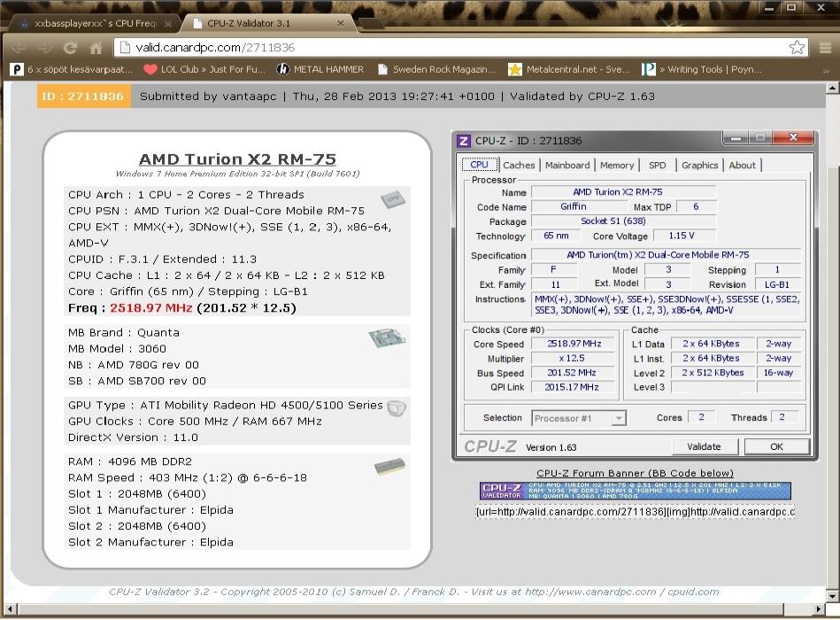Click the P favicon of the first bookmark
Image resolution: width=840 pixels, height=620 pixels.
17,69
